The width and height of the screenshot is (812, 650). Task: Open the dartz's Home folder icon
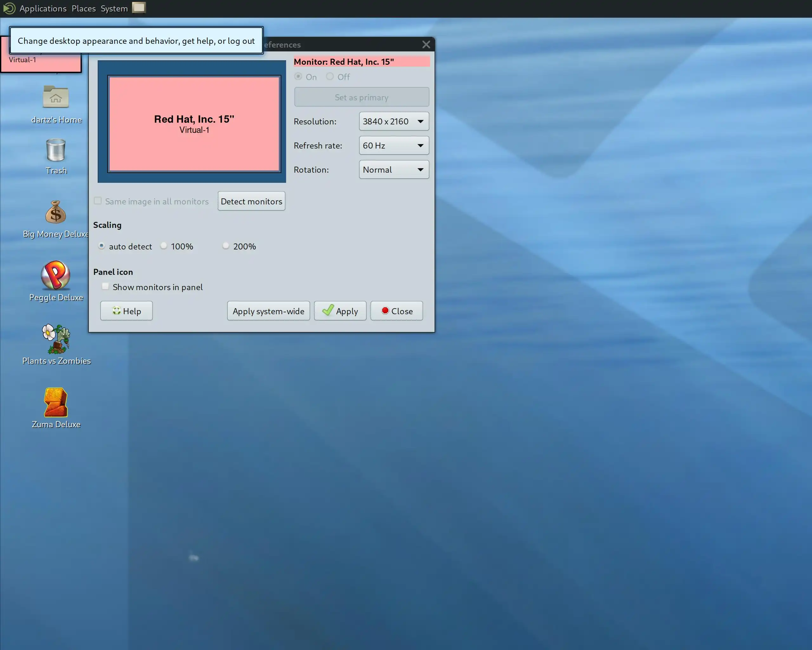click(56, 97)
